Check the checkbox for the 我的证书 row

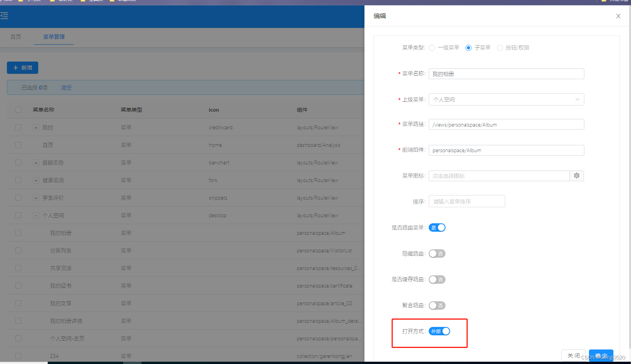18,286
